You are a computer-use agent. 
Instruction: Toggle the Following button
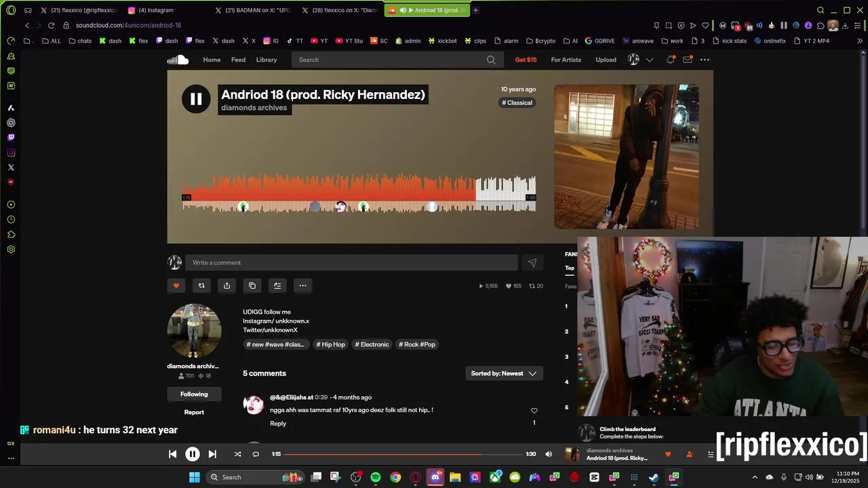(194, 394)
